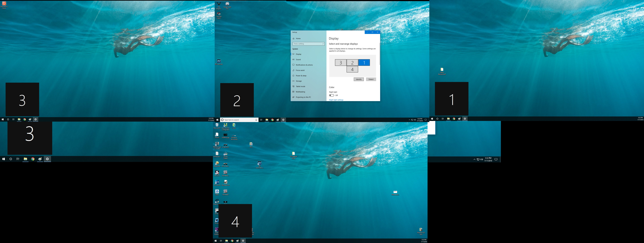
Task: Minimize the Settings window
Action: pyautogui.click(x=367, y=32)
